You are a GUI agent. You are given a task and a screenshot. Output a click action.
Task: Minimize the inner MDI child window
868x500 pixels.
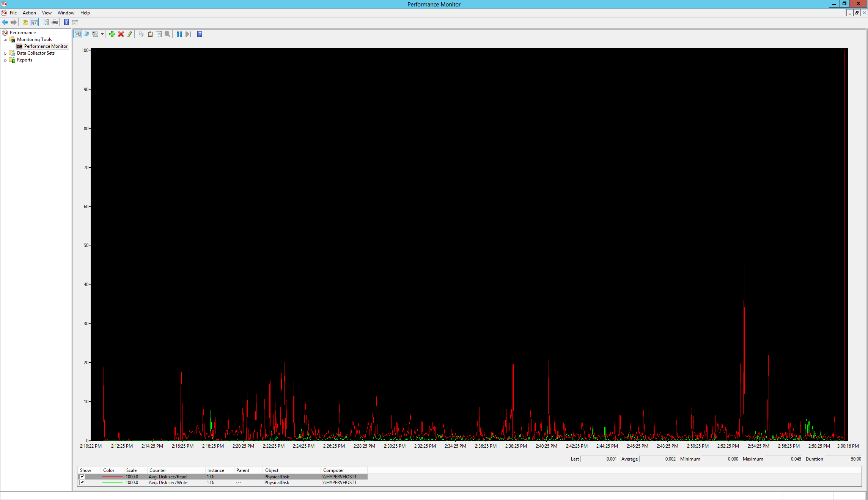[850, 13]
